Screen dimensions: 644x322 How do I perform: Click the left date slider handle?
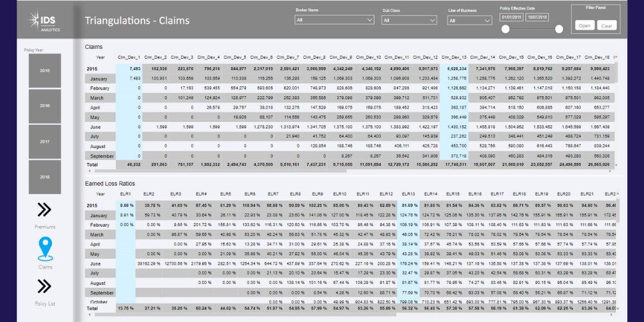tap(506, 29)
